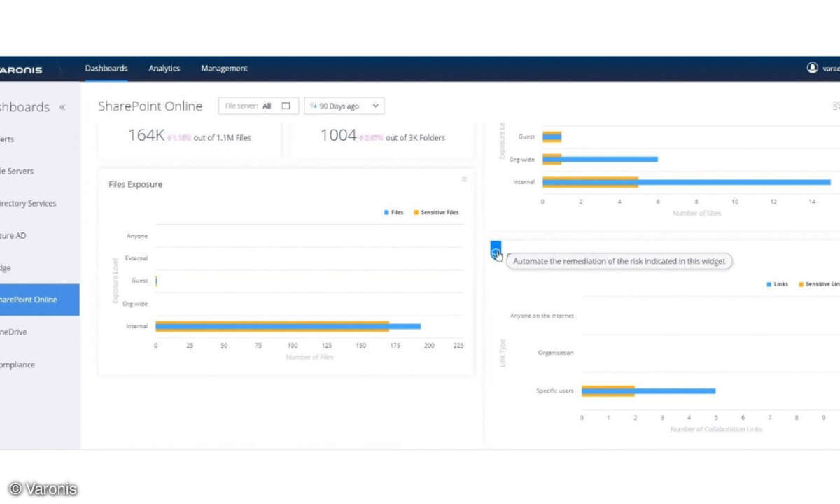Open the Files Exposure widget menu icon

(x=464, y=180)
